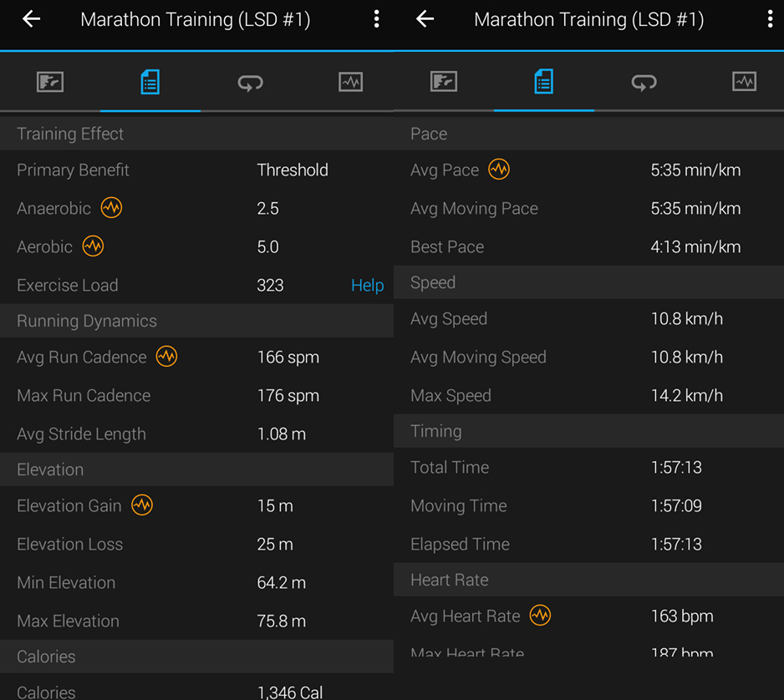This screenshot has height=700, width=784.
Task: Select the Exercise Load value 323
Action: [x=270, y=286]
